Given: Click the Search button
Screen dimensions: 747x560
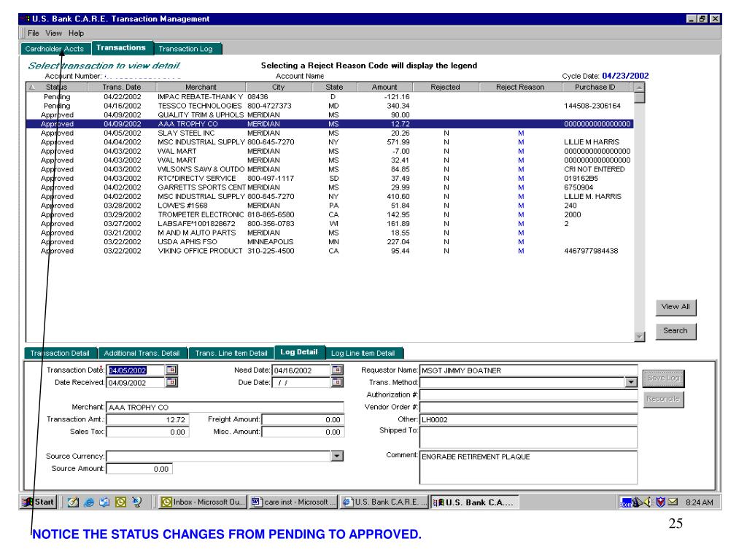Looking at the screenshot, I should pos(676,331).
